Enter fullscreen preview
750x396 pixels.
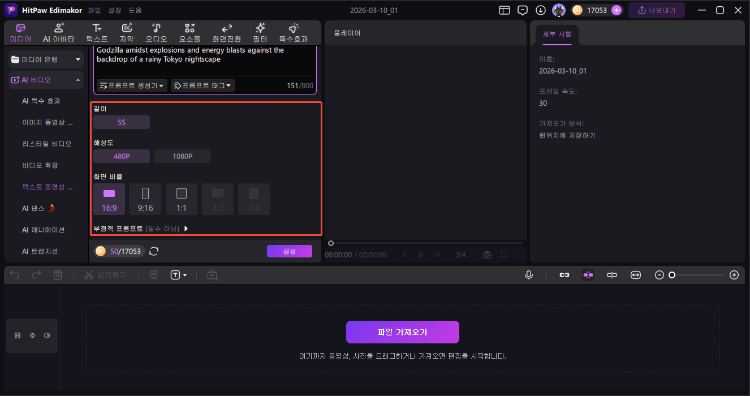520,255
